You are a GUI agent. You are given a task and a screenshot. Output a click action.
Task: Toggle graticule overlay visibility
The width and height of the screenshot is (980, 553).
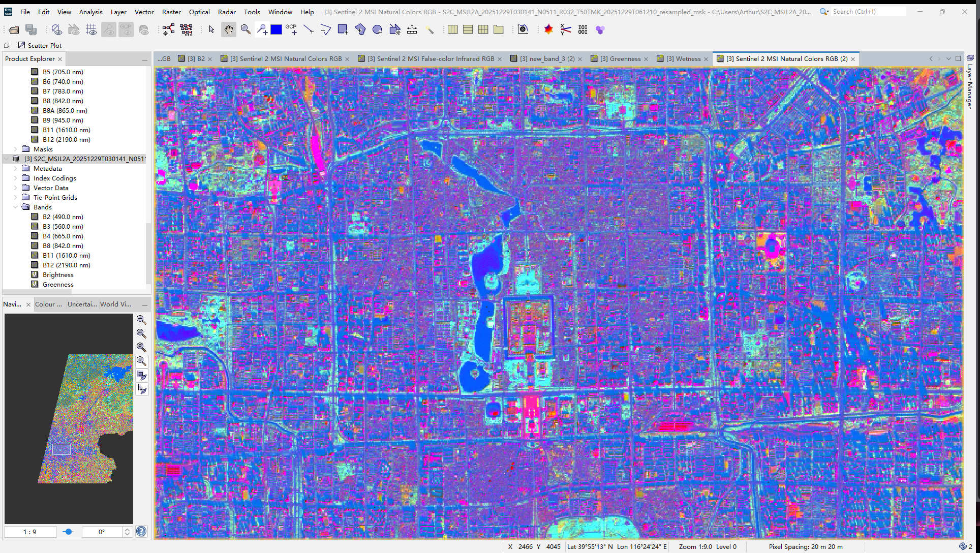[x=91, y=30]
